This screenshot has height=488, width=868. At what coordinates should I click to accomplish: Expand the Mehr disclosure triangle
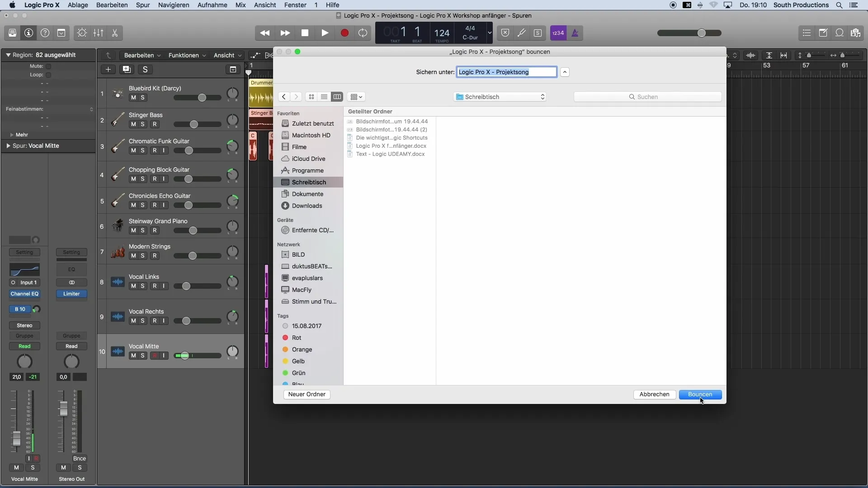tap(12, 135)
